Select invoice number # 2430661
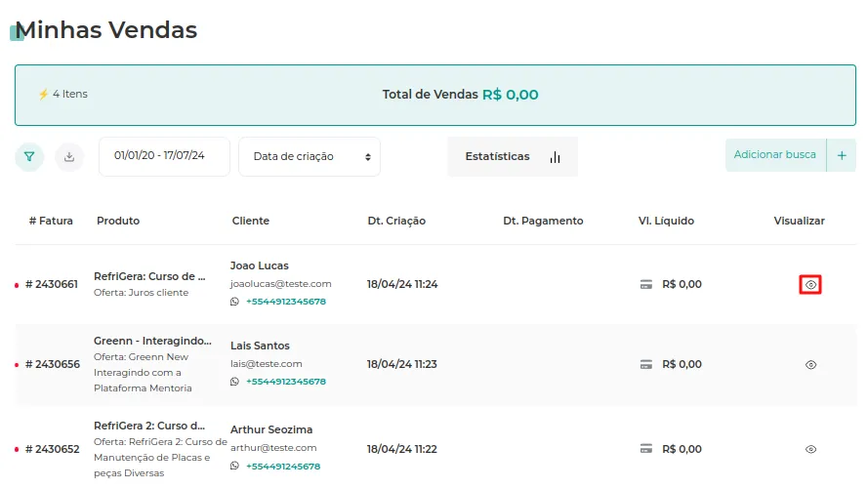Screen dimensions: 868x489 [52, 284]
